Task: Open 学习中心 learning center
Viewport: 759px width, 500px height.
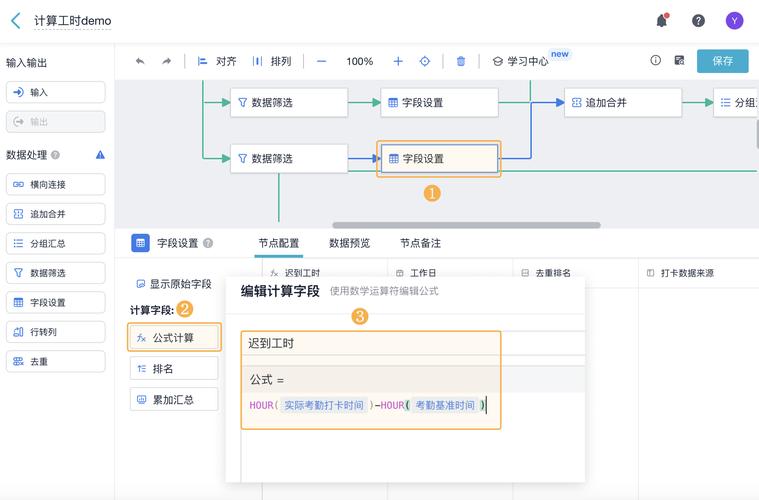Action: tap(521, 61)
